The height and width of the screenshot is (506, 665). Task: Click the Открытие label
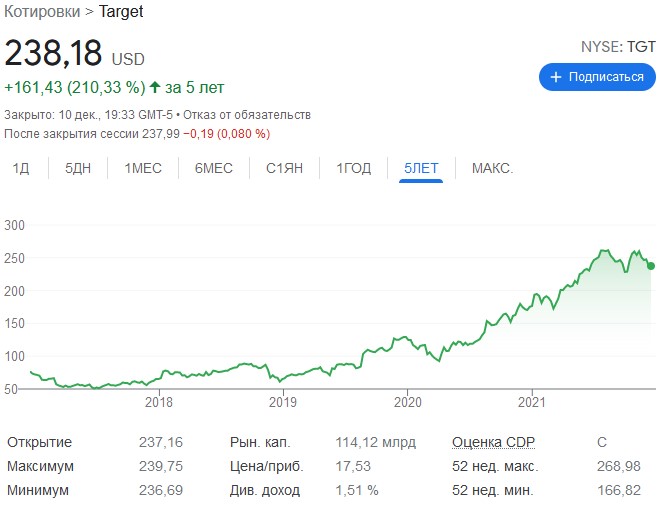coord(39,442)
